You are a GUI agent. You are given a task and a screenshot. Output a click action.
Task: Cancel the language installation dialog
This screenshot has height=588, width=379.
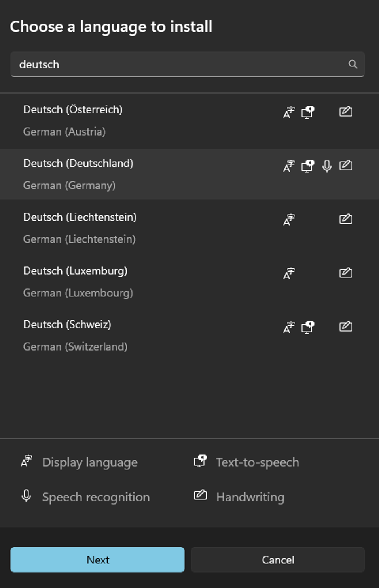point(278,560)
